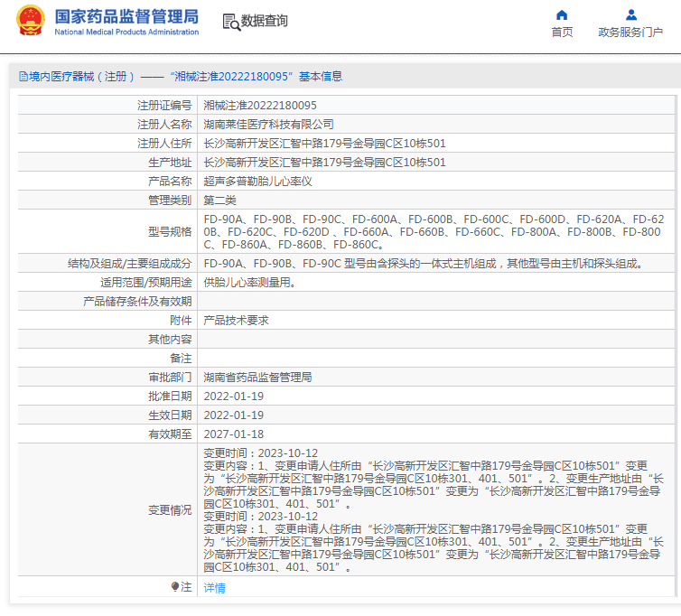The height and width of the screenshot is (616, 681).
Task: Click the 结构及组成 description value
Action: tap(424, 264)
